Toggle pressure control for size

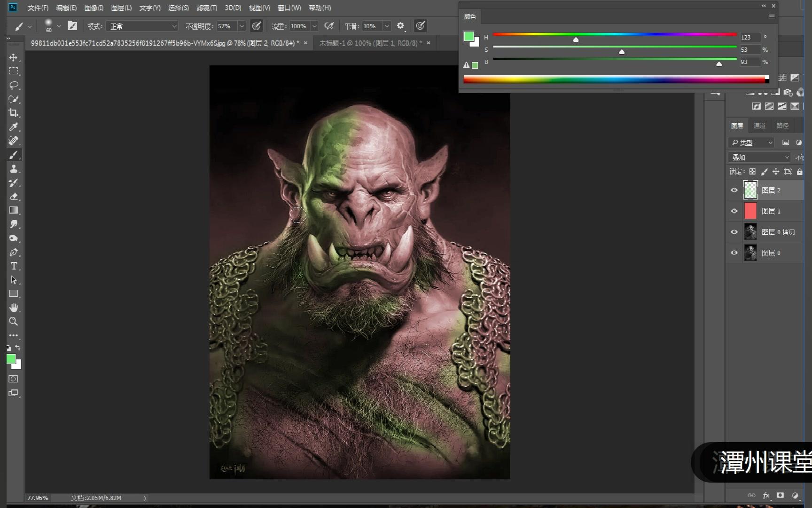click(x=420, y=26)
